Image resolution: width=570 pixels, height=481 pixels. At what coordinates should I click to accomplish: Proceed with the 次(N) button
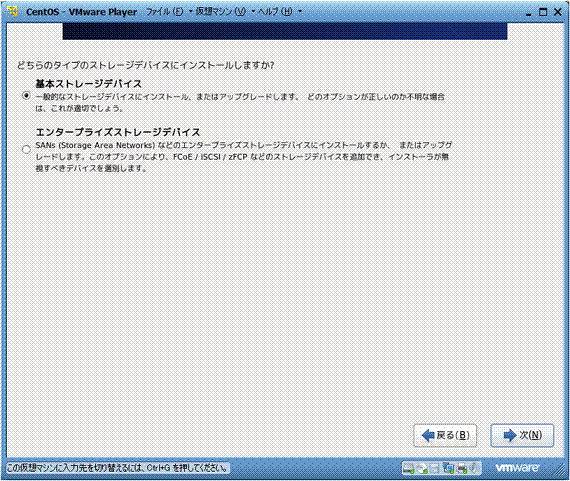[x=522, y=435]
